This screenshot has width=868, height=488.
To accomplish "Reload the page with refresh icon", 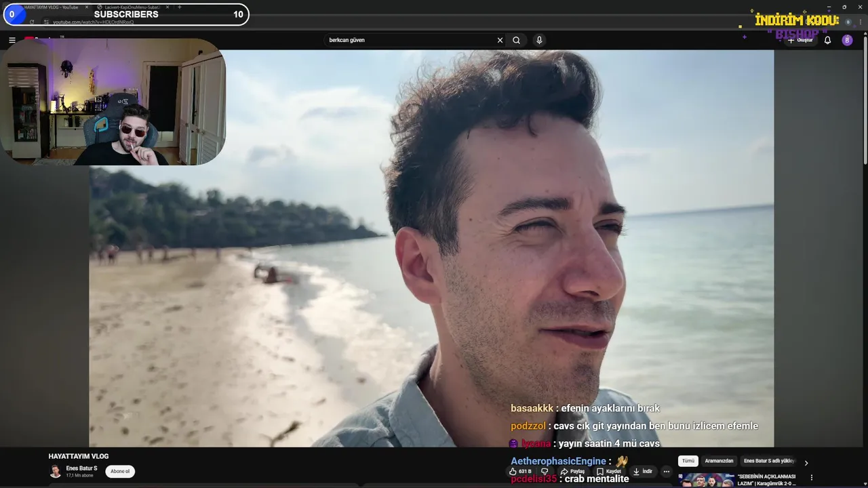I will click(x=31, y=22).
